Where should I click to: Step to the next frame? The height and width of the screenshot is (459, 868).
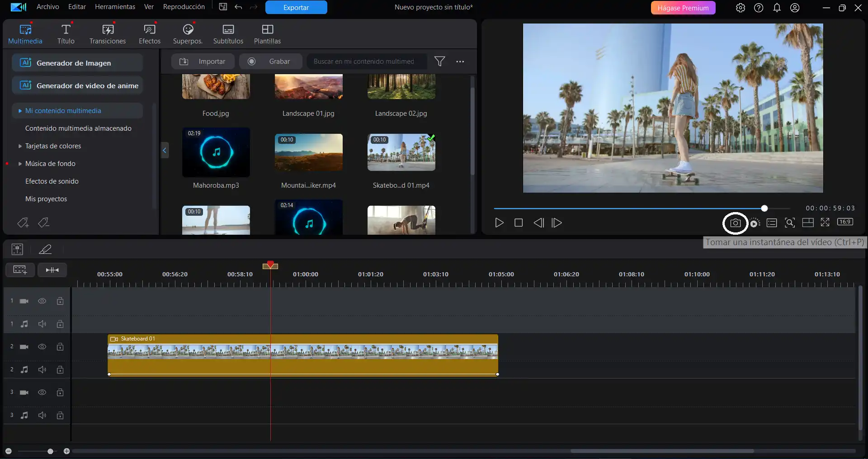coord(557,223)
